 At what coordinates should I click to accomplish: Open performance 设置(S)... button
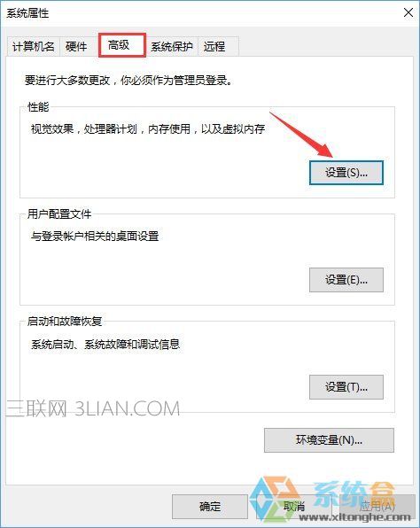pos(346,173)
